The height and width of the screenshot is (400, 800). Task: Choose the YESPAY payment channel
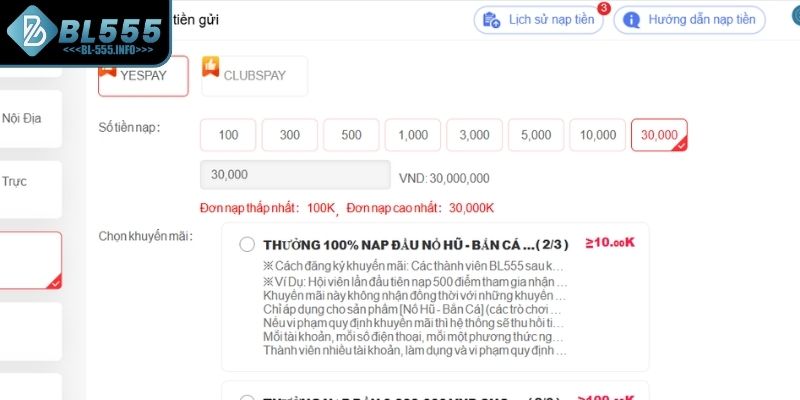coord(143,76)
